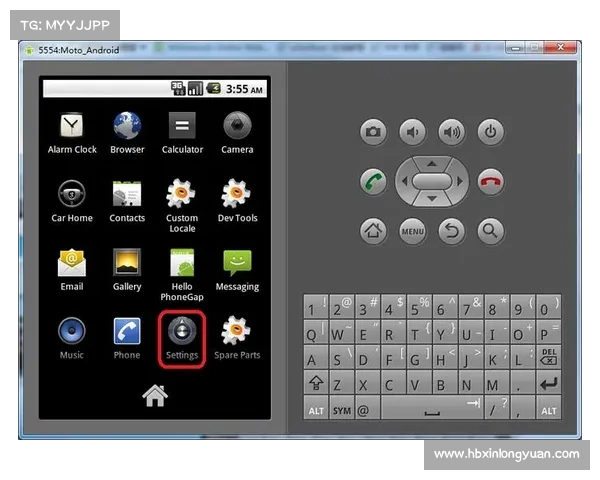Viewport: 600px width, 480px height.
Task: Click the right ALT key
Action: coord(549,408)
